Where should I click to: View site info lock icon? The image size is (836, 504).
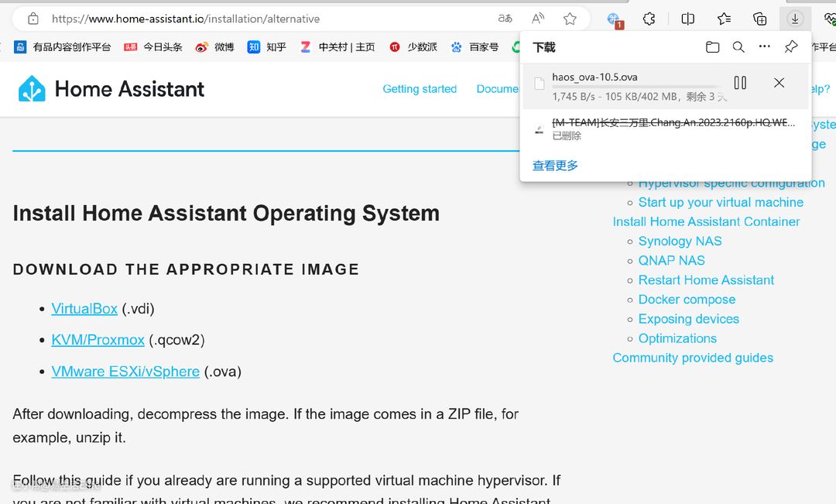(33, 19)
